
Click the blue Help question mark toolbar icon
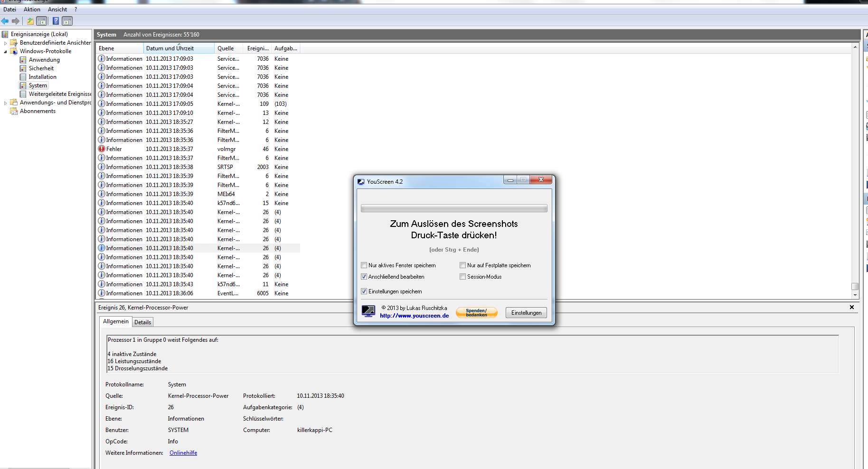pos(56,21)
